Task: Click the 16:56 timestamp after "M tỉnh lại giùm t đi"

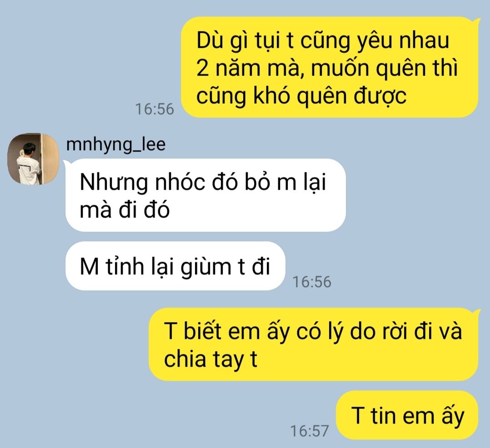Action: point(311,282)
